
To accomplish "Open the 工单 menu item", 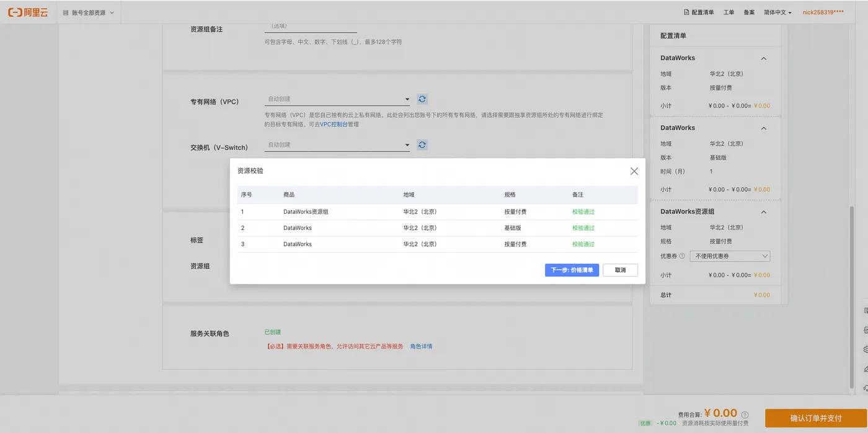I will pos(728,12).
